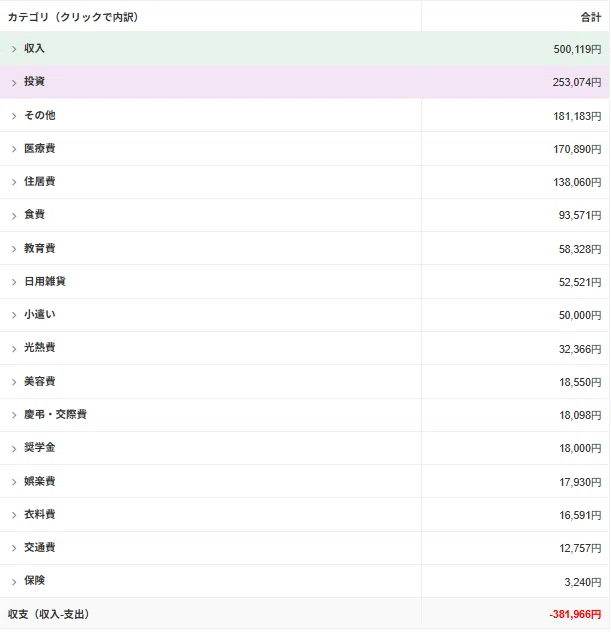Screen dimensions: 611x632
Task: Expand the 住居費 chevron arrow
Action: 14,182
